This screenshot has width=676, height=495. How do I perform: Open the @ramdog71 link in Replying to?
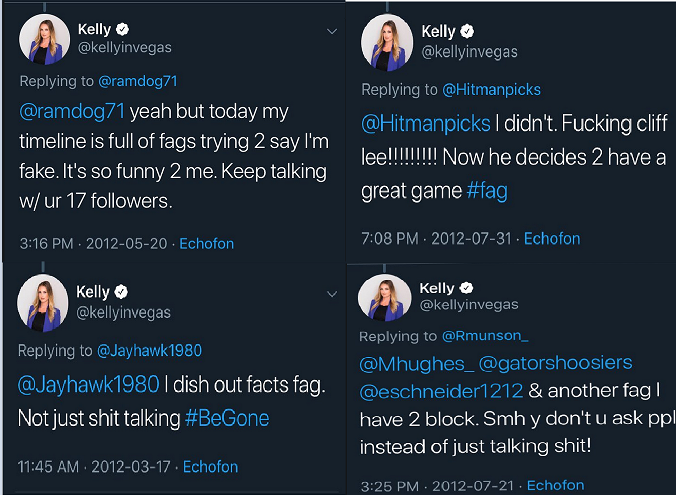pos(138,81)
